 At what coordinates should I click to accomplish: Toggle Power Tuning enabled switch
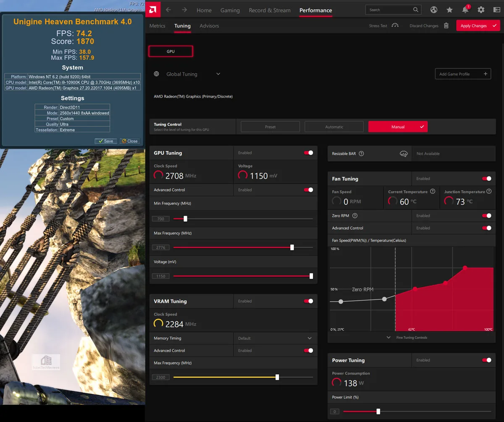487,360
